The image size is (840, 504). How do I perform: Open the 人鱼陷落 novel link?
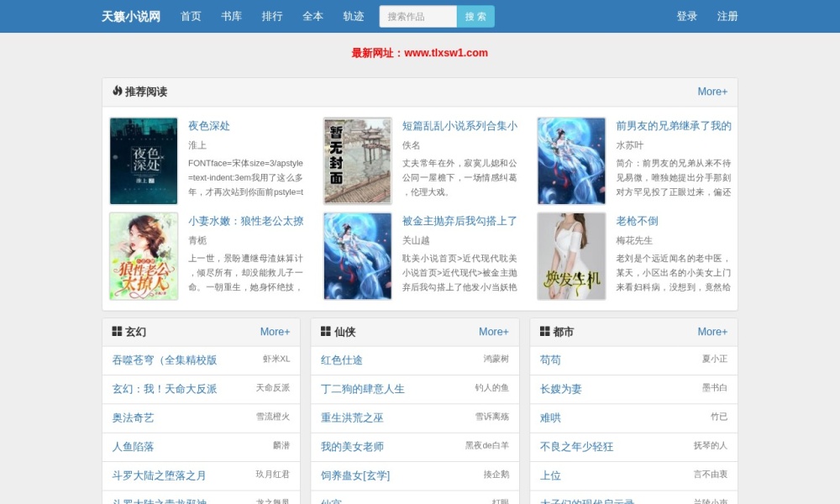coord(133,447)
